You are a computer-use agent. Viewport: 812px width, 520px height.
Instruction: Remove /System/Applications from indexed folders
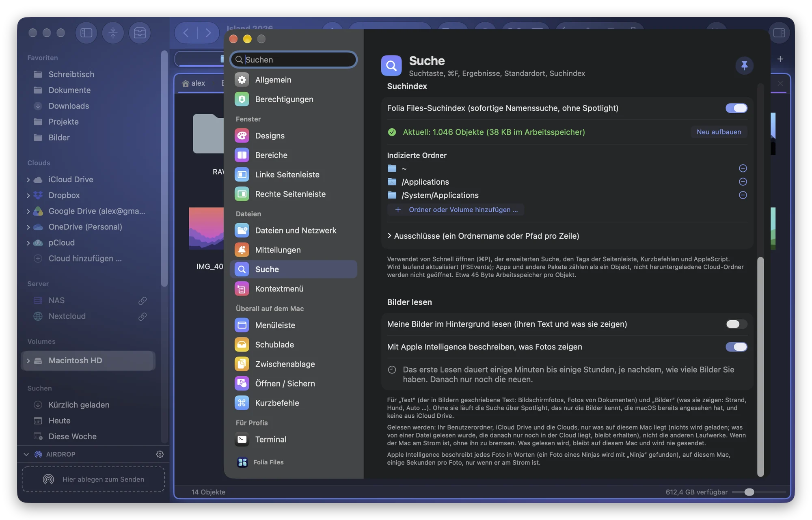pyautogui.click(x=743, y=195)
